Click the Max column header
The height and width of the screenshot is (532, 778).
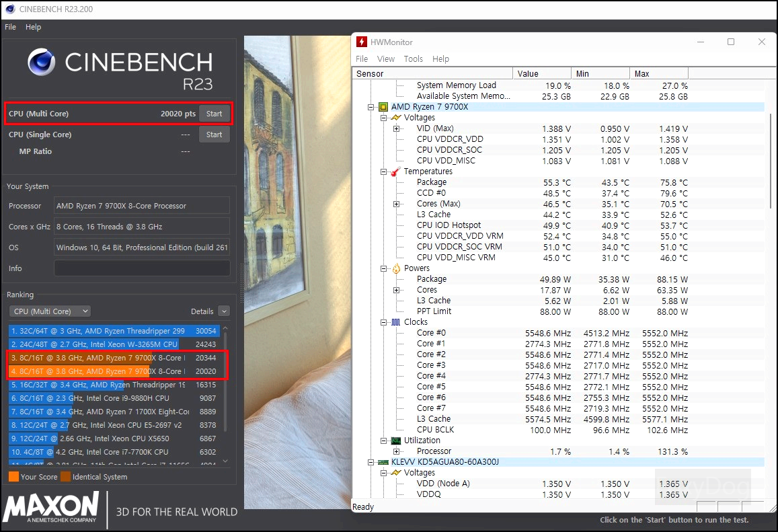click(x=658, y=73)
